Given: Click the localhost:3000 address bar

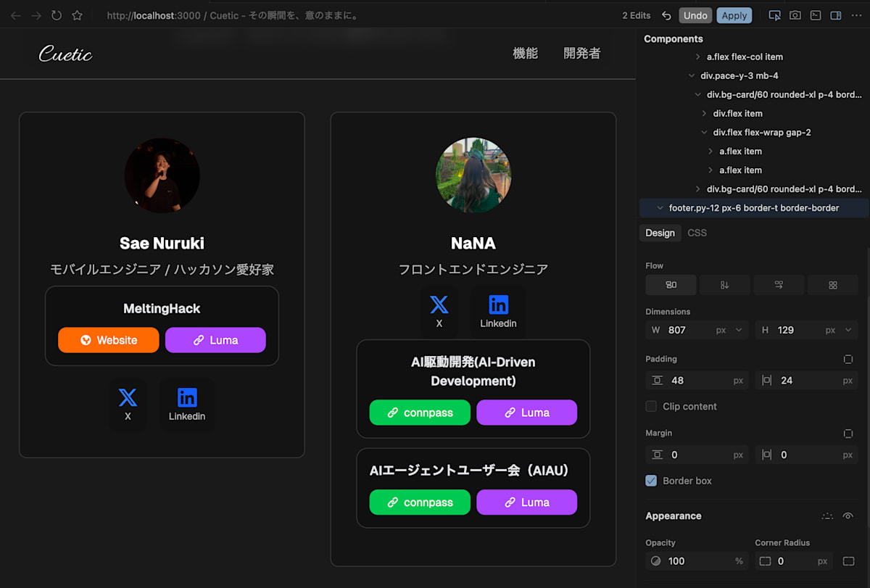Looking at the screenshot, I should pos(232,15).
